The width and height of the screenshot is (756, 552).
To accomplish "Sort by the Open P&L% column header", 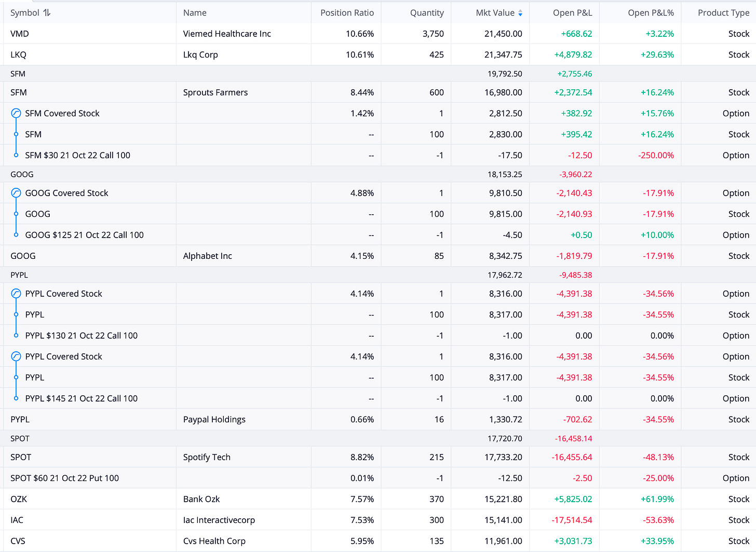I will [x=651, y=13].
